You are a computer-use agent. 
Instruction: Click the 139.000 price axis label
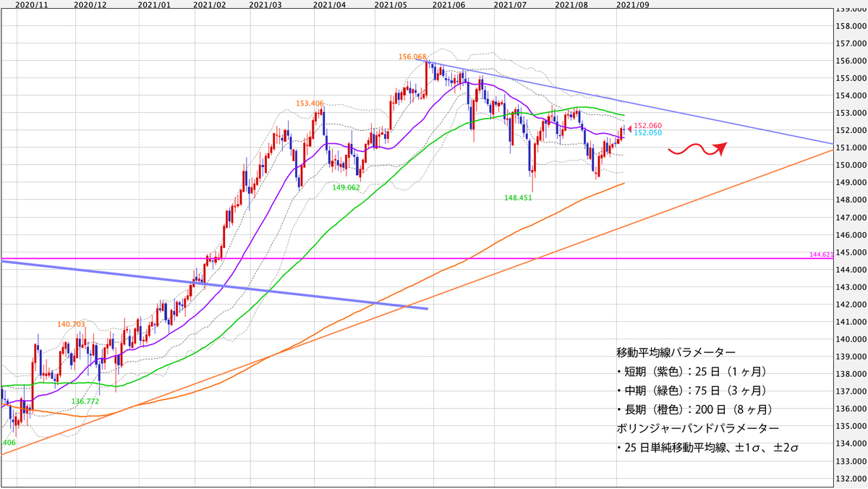pos(851,357)
